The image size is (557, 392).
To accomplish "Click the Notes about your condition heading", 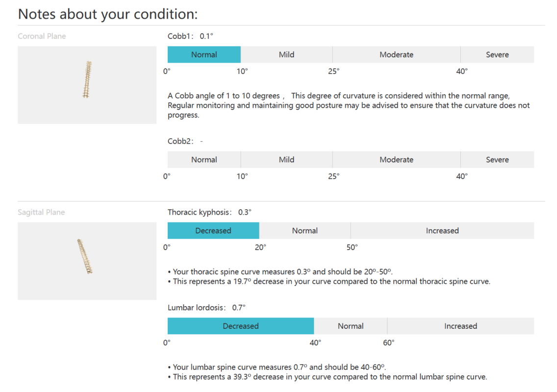I will click(108, 14).
